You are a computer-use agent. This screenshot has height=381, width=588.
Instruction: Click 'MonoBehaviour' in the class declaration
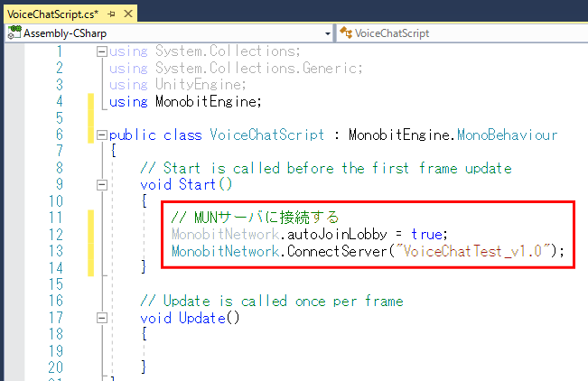pos(508,135)
